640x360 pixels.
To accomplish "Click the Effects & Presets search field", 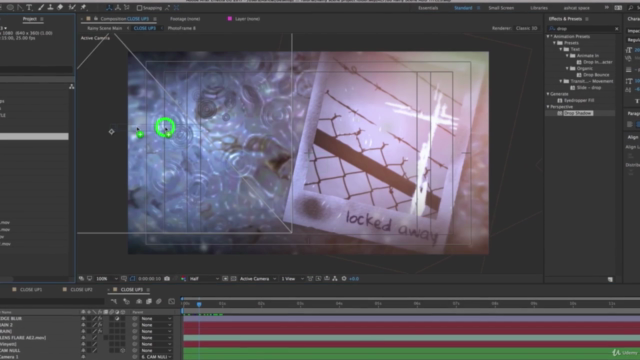I will pos(582,29).
